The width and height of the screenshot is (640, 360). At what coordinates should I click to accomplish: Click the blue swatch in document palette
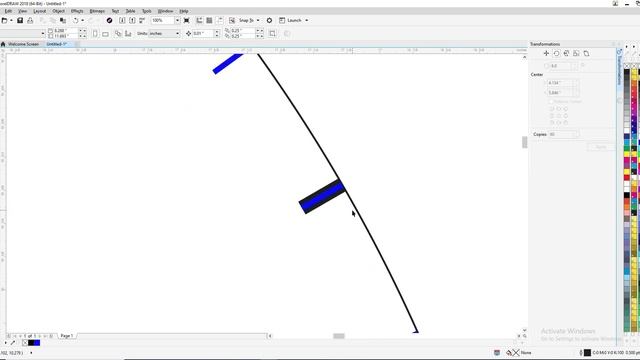(x=37, y=343)
